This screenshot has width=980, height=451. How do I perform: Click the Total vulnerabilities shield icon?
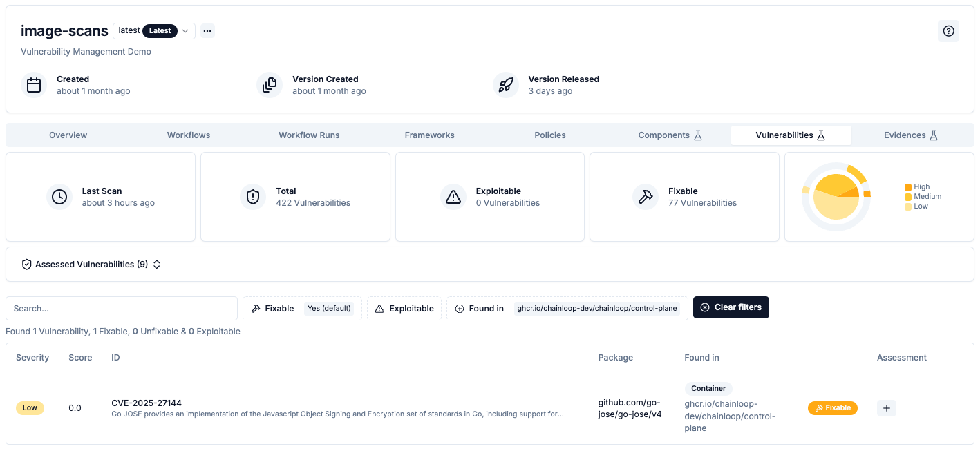click(x=253, y=197)
